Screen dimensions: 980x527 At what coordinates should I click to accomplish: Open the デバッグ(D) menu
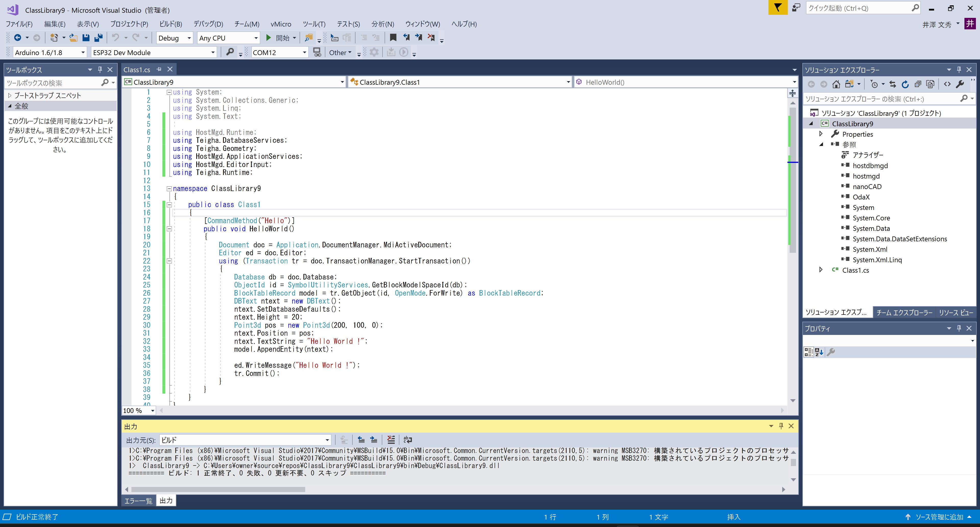208,24
